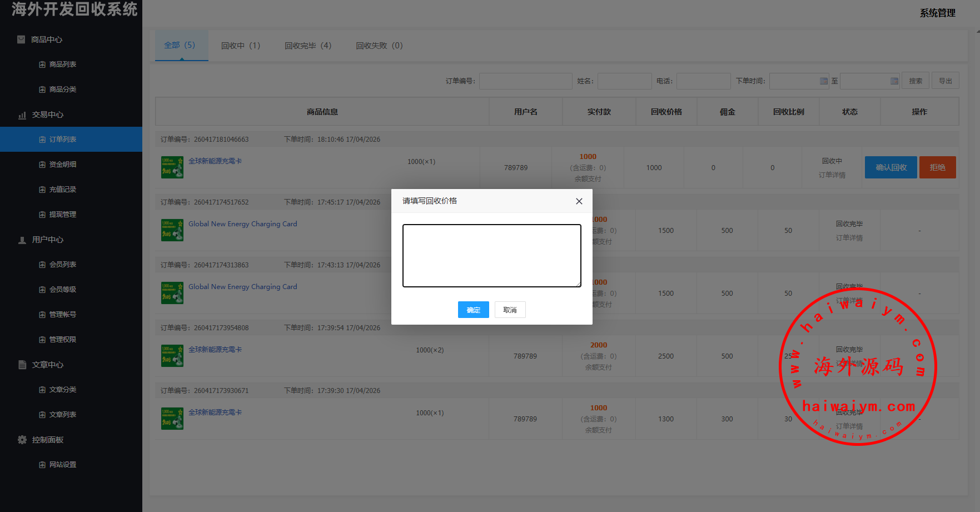Click the 确定 button in dialog
This screenshot has height=512, width=980.
473,310
